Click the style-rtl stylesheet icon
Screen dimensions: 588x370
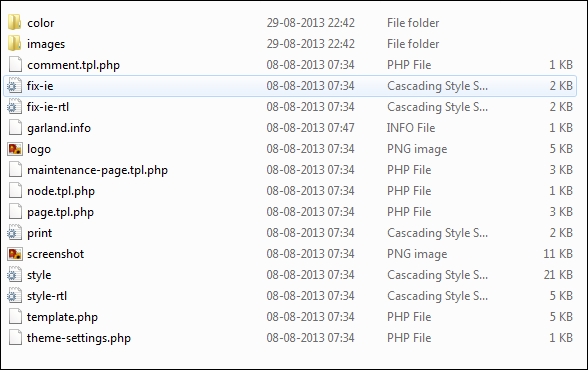point(14,296)
